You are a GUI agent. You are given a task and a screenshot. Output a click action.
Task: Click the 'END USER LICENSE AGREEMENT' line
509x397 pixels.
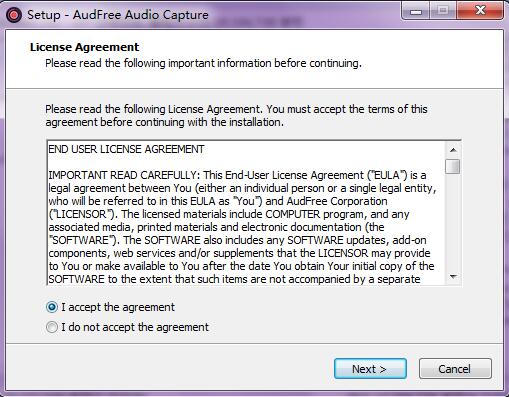coord(126,149)
